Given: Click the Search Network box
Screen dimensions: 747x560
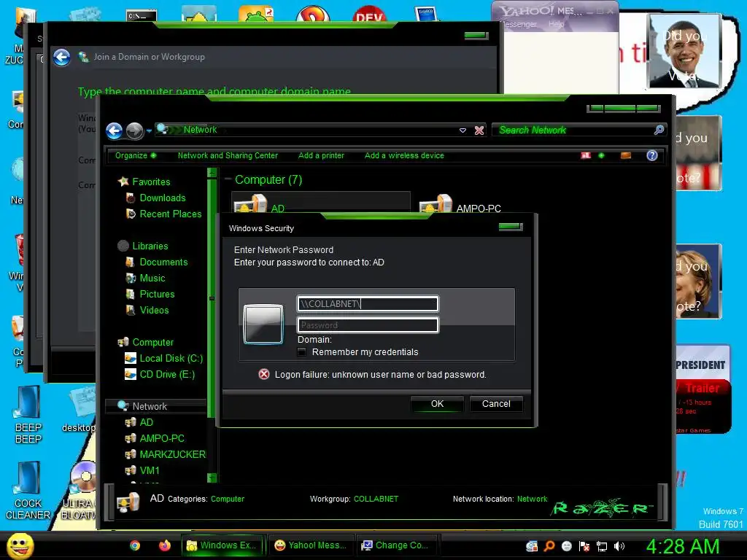Looking at the screenshot, I should coord(574,130).
